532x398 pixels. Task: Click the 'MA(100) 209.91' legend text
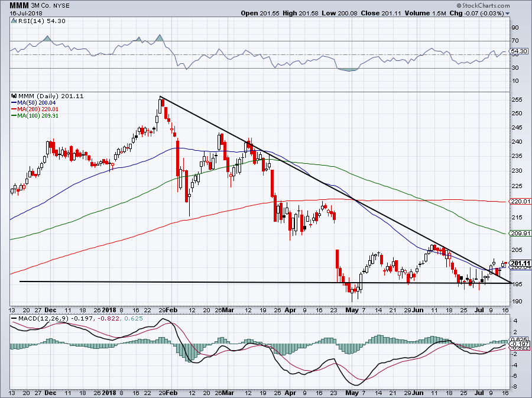(38, 116)
